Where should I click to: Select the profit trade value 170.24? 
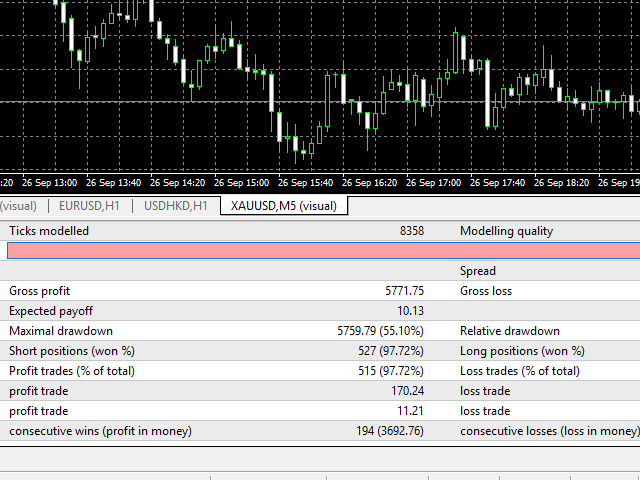point(407,391)
